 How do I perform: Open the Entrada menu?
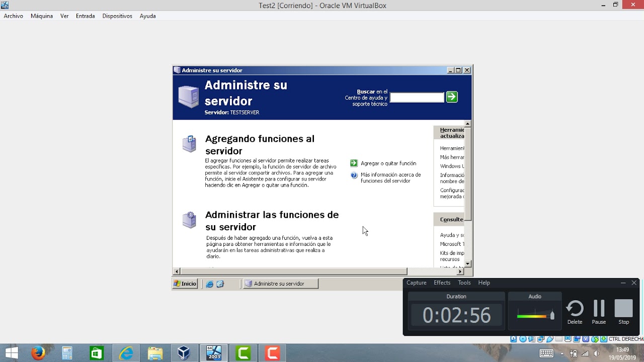(x=86, y=16)
